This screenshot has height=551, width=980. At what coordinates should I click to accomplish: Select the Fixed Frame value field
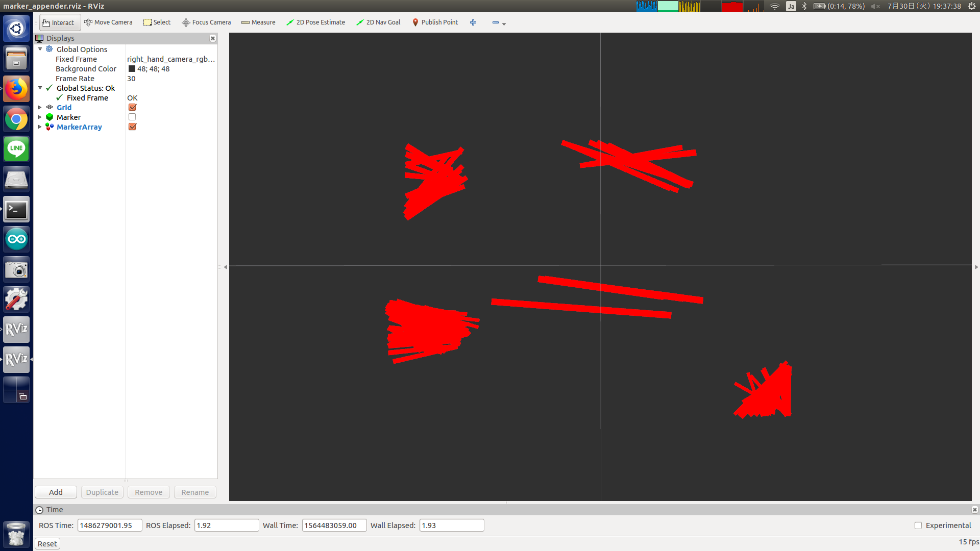tap(171, 59)
